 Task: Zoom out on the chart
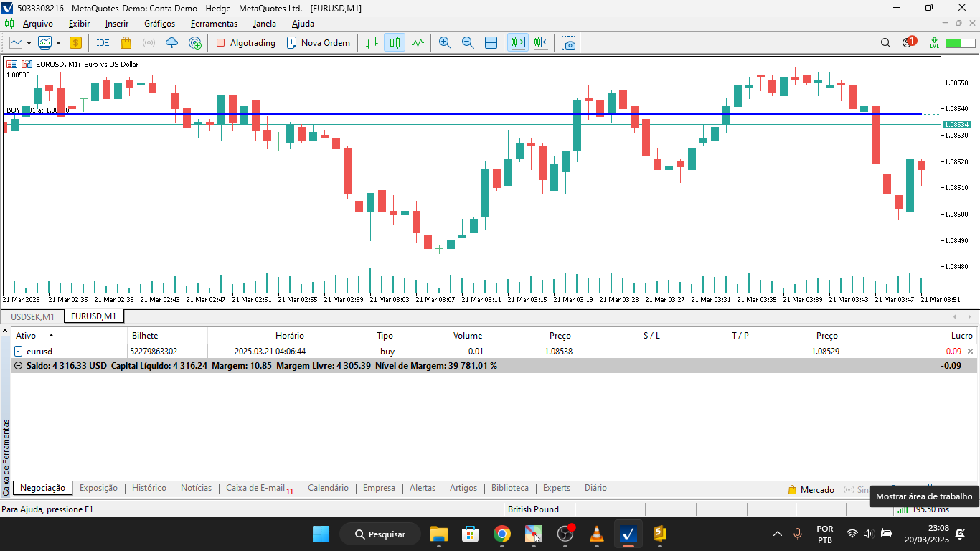468,42
